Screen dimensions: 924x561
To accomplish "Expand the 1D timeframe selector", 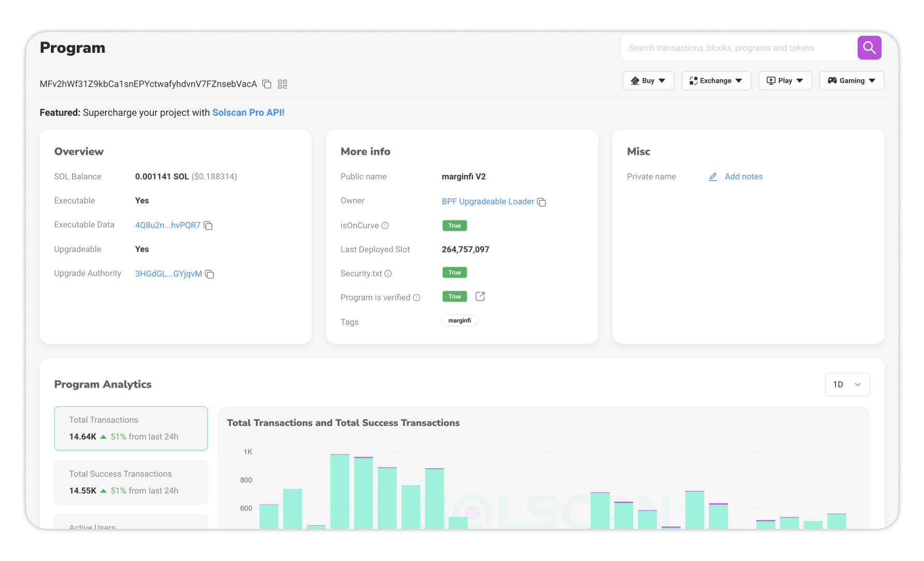I will coord(847,385).
